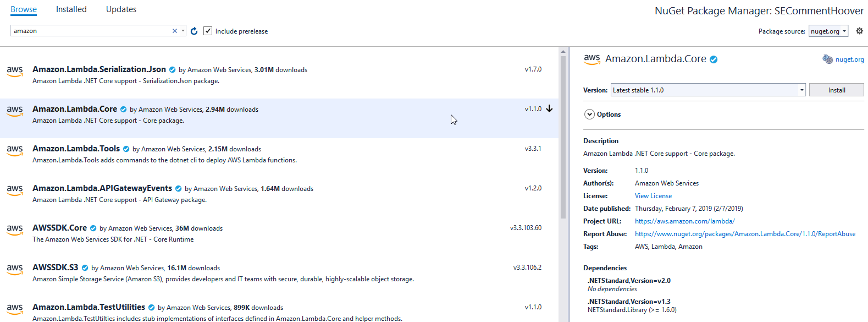The image size is (868, 322).
Task: Click the AWS logo for Amazon.Lambda.Core row
Action: click(15, 111)
